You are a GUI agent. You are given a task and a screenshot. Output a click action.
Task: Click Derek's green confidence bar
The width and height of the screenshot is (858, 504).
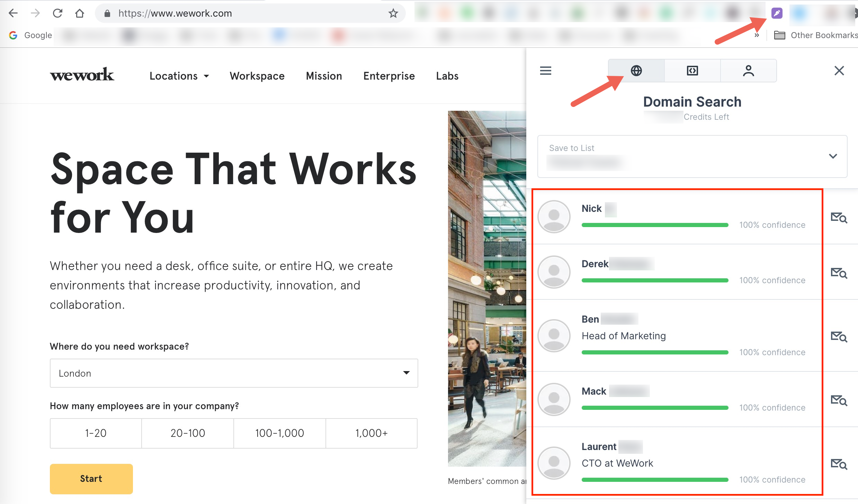pos(655,280)
